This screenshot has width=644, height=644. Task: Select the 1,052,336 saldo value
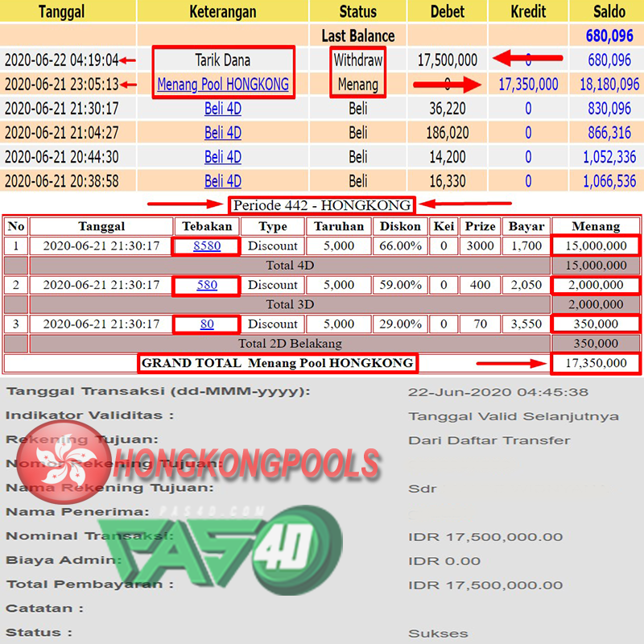click(x=609, y=157)
